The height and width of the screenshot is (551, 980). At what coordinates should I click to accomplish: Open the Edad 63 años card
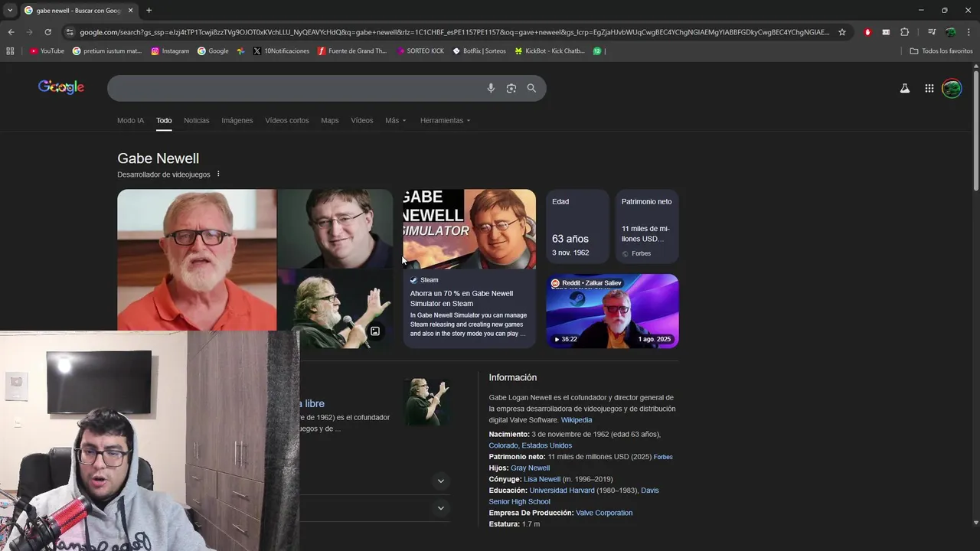tap(577, 227)
